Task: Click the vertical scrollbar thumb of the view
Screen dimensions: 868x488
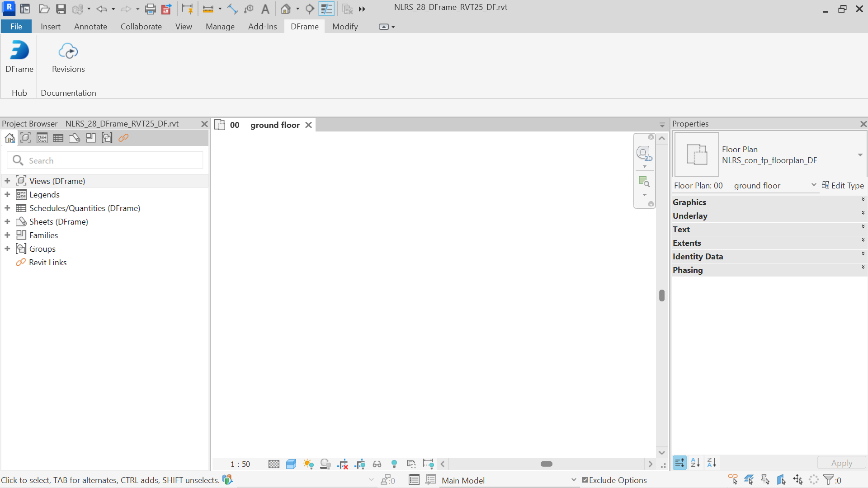Action: click(x=662, y=296)
